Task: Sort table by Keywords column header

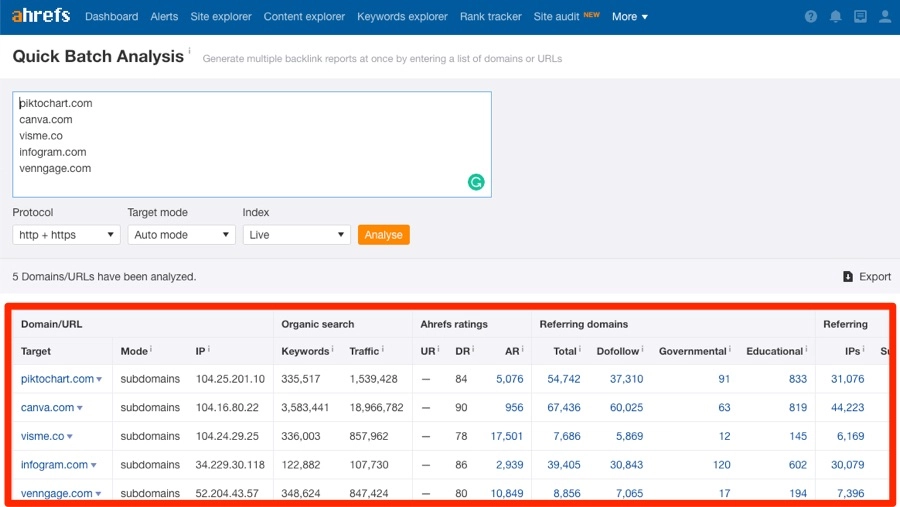Action: [304, 351]
